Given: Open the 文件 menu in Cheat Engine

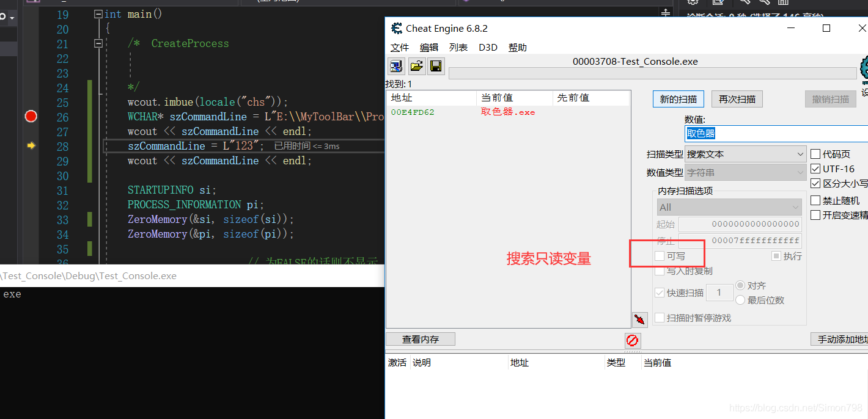Looking at the screenshot, I should coord(400,47).
